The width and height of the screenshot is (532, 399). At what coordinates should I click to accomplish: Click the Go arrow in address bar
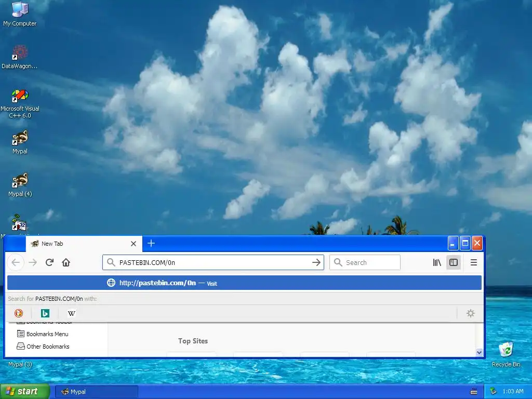pos(316,262)
